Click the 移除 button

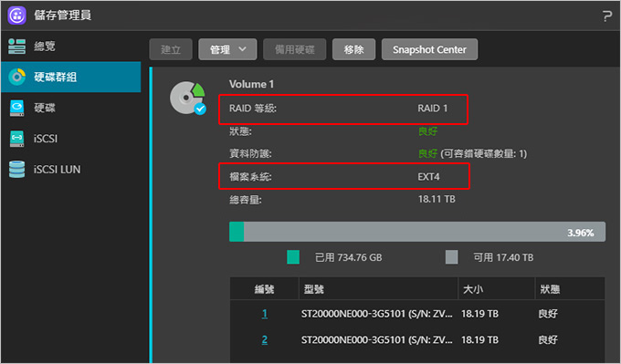click(353, 49)
